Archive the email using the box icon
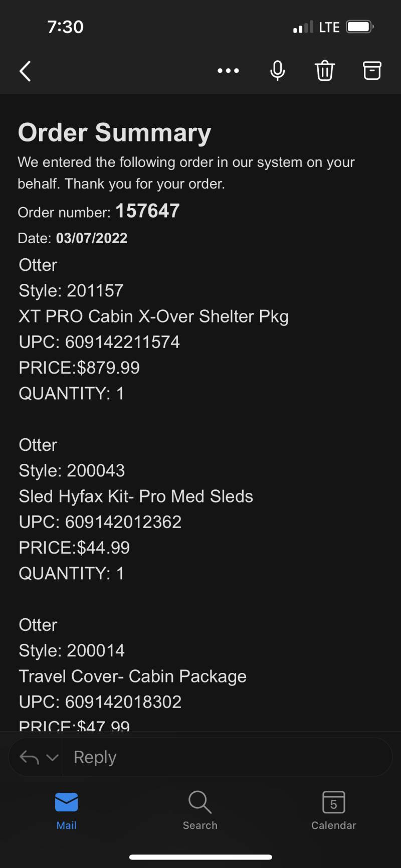Screen dimensions: 401x868 (x=372, y=71)
